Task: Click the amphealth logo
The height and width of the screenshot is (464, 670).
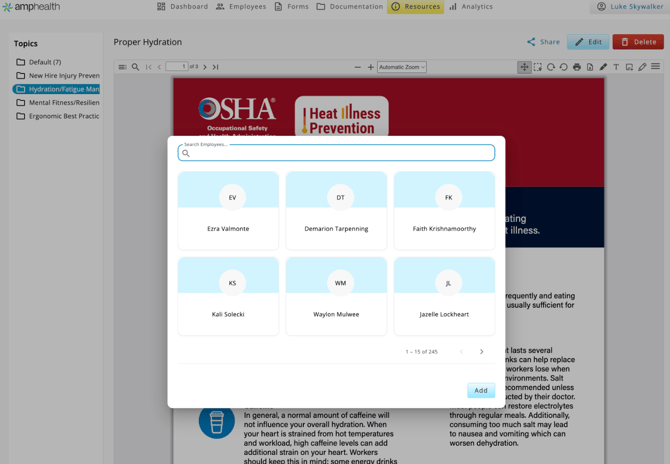Action: click(31, 7)
